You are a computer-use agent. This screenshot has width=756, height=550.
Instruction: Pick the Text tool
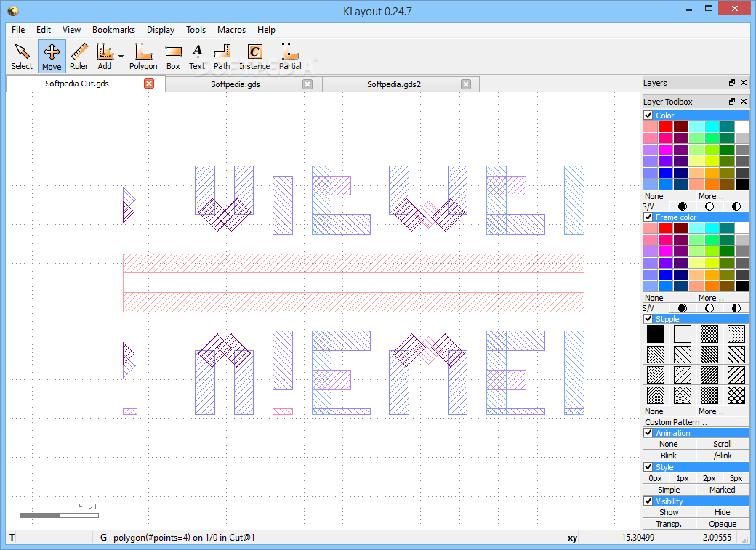197,57
